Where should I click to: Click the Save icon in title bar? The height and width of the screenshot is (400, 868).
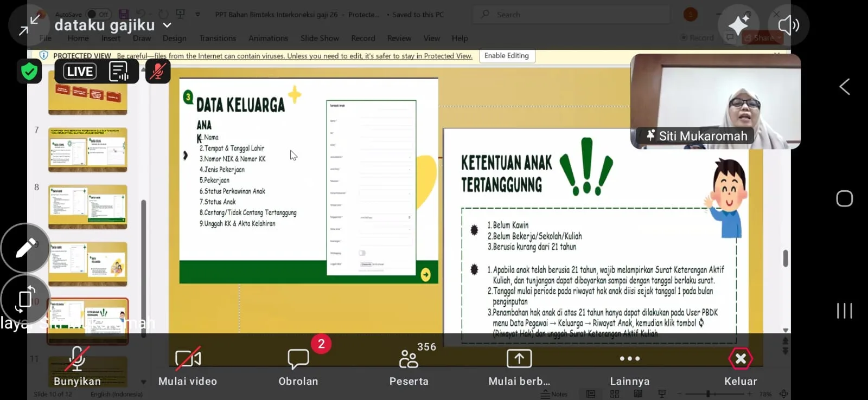point(124,14)
